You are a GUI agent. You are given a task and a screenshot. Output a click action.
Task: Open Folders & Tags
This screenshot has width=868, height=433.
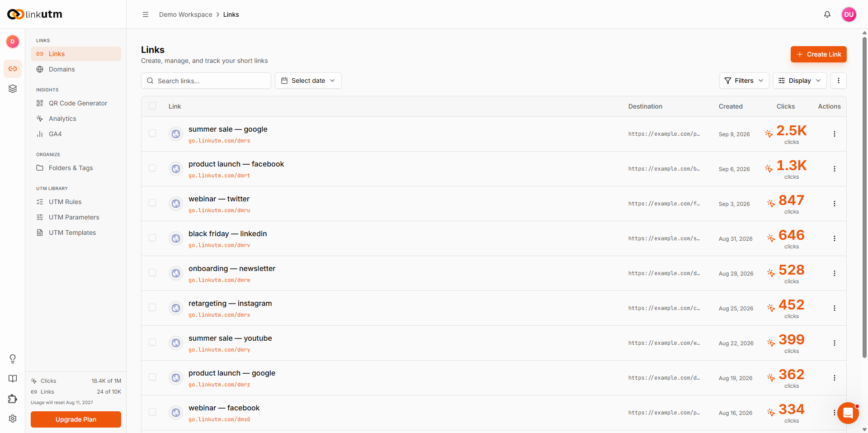76,168
